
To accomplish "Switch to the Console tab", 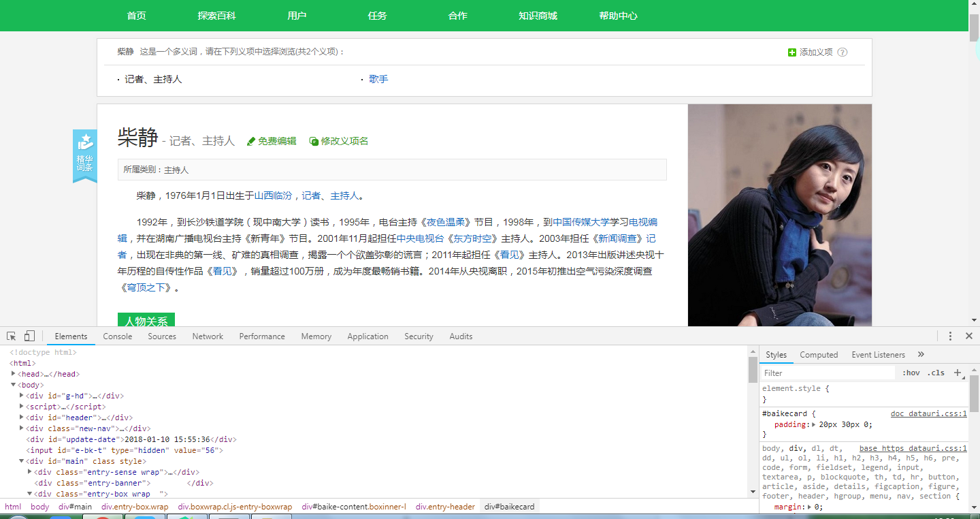I will [x=118, y=336].
